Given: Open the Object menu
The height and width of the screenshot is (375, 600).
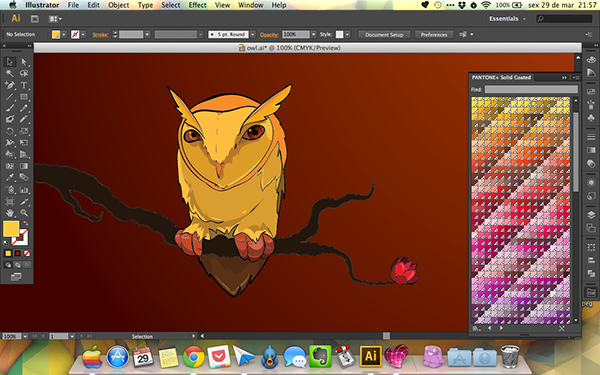Looking at the screenshot, I should click(x=119, y=5).
